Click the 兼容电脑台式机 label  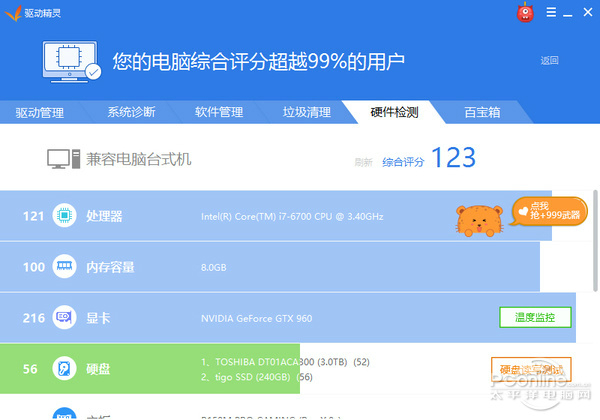click(x=139, y=159)
